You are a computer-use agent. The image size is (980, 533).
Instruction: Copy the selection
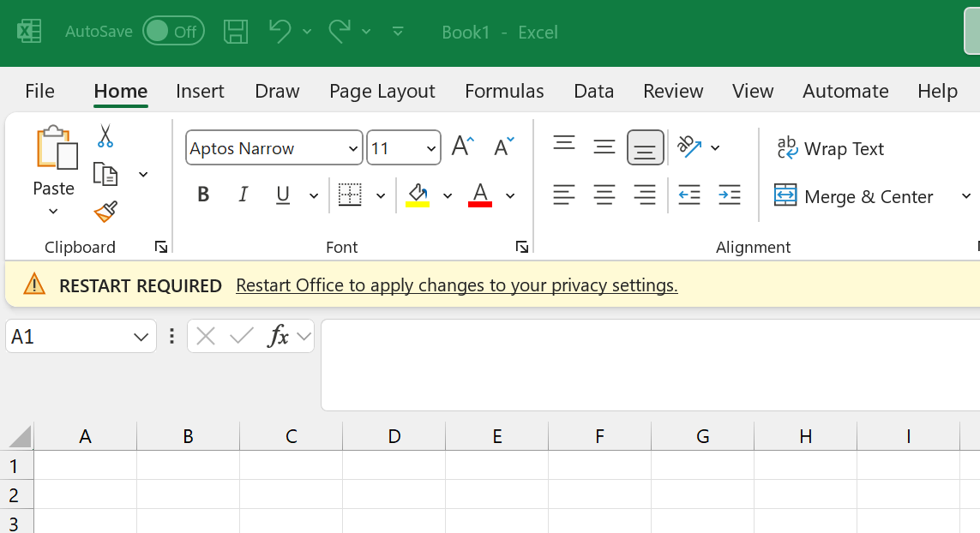point(105,174)
